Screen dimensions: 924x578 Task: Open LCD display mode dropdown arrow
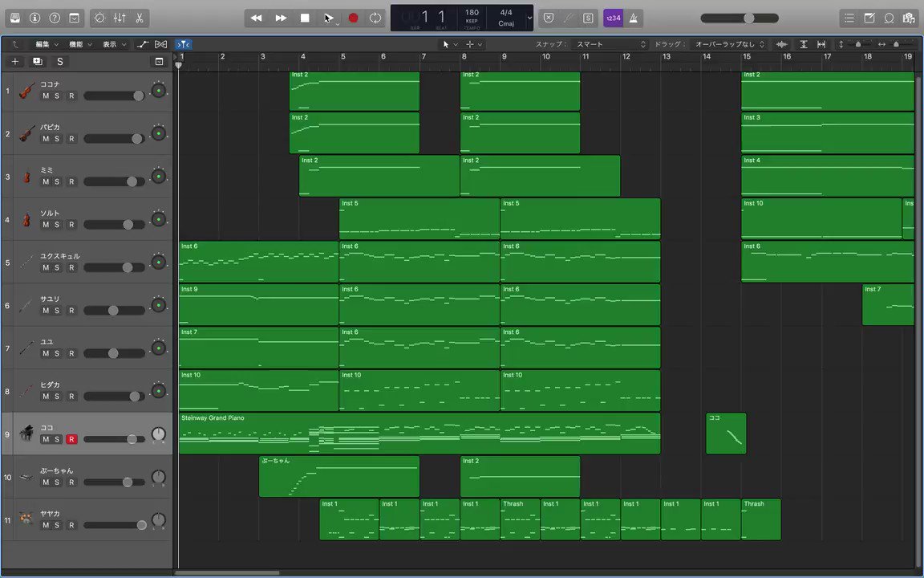click(x=529, y=18)
